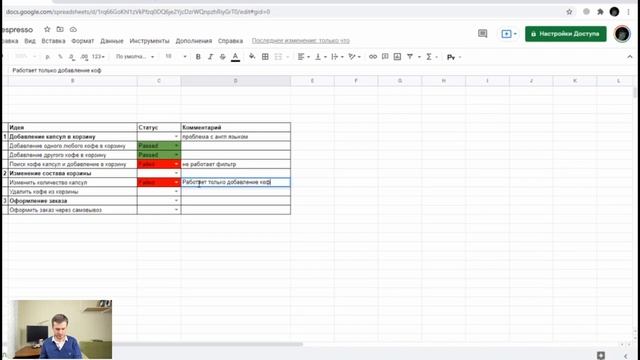Click the merge cells icon
This screenshot has height=360, width=640.
pos(278,57)
